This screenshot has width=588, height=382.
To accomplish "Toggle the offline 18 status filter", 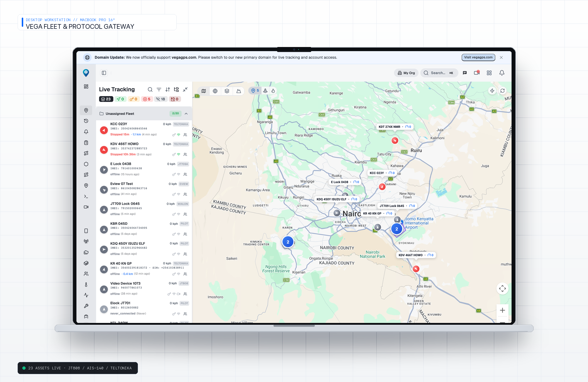I will pos(161,99).
